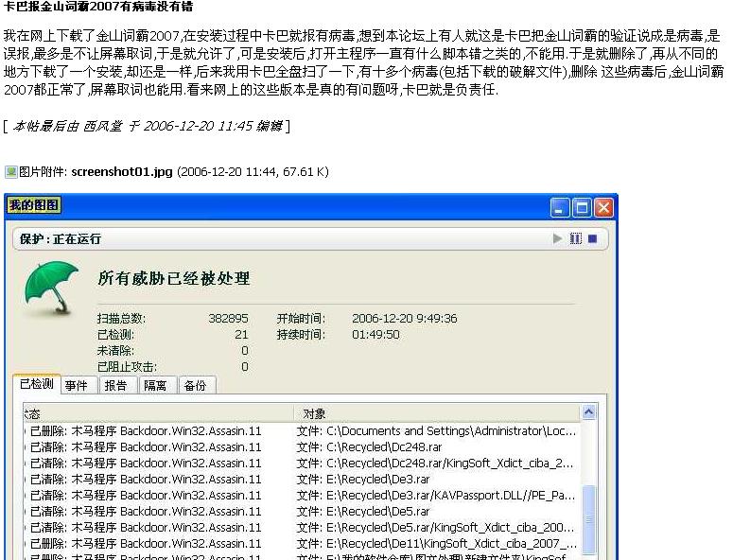Image resolution: width=733 pixels, height=560 pixels.
Task: Open the 事件 tab
Action: click(76, 386)
